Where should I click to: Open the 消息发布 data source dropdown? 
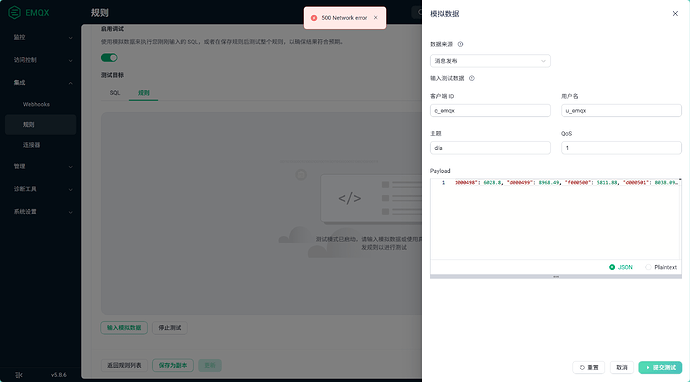click(490, 61)
